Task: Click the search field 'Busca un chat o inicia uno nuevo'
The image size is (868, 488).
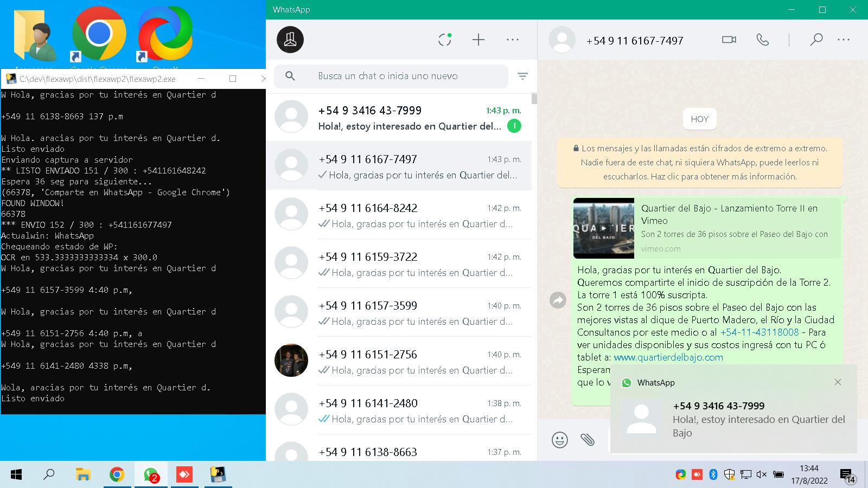Action: [x=391, y=76]
